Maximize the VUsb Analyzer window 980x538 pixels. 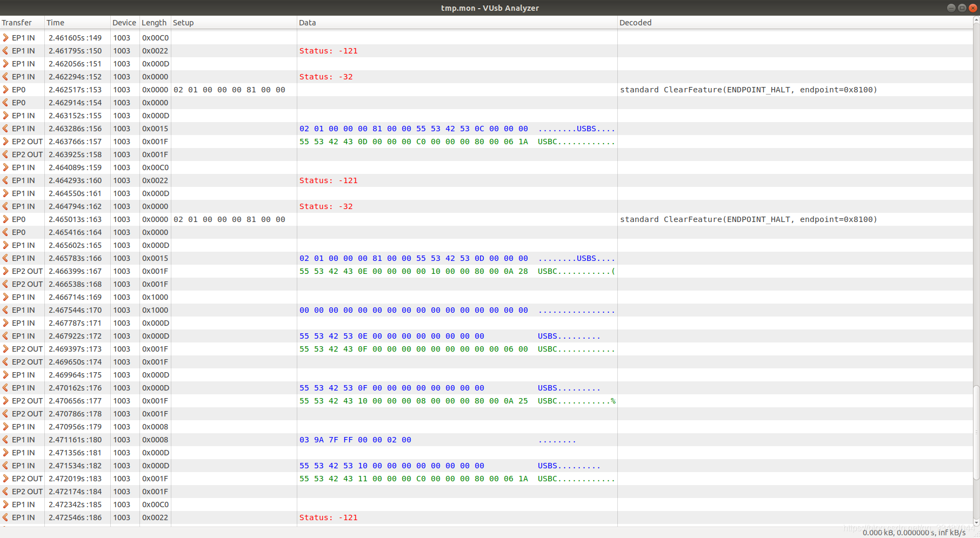(962, 8)
